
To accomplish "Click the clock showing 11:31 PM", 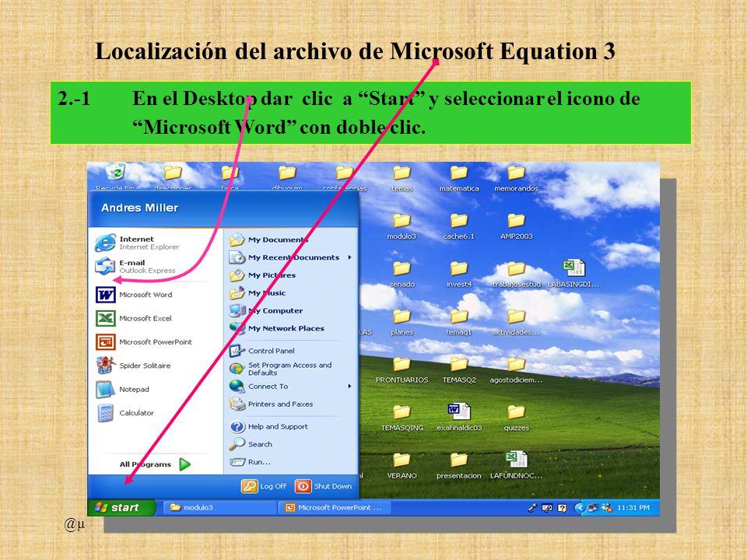I will [x=633, y=508].
